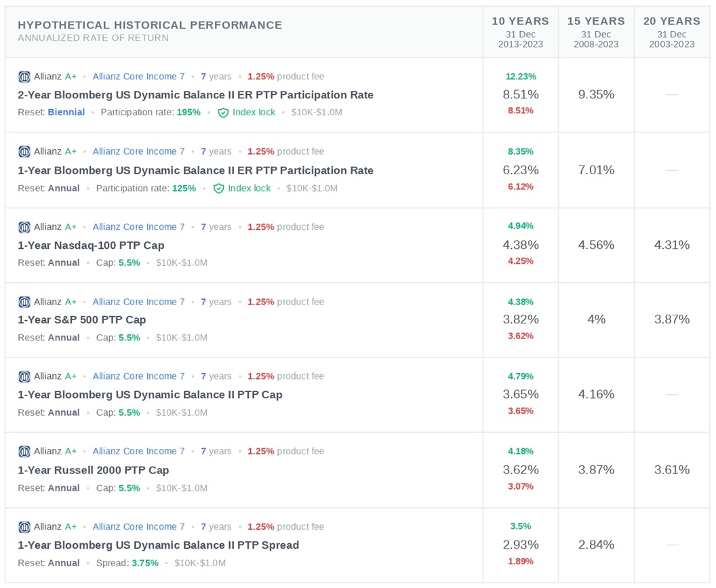Click the Allianz logo in the Russell 2000 row

coord(24,452)
